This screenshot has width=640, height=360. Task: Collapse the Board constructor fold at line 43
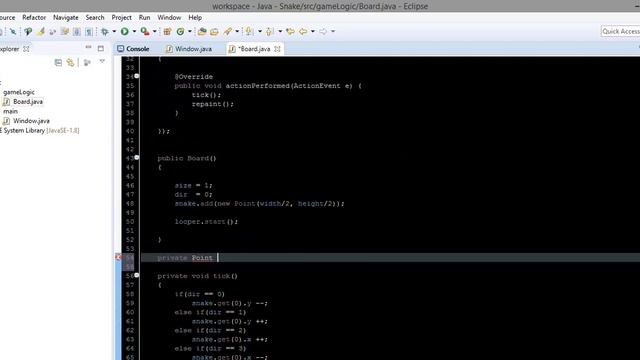click(137, 157)
